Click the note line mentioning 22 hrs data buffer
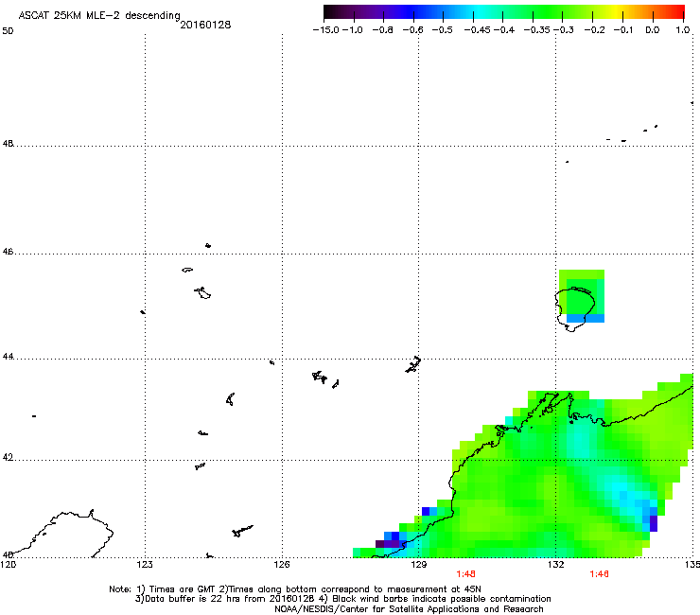 coord(342,599)
